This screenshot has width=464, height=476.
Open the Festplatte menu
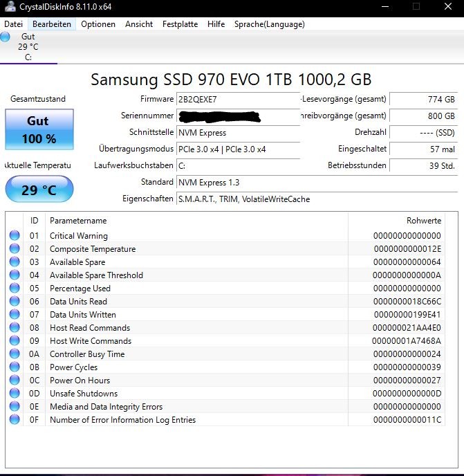click(180, 24)
